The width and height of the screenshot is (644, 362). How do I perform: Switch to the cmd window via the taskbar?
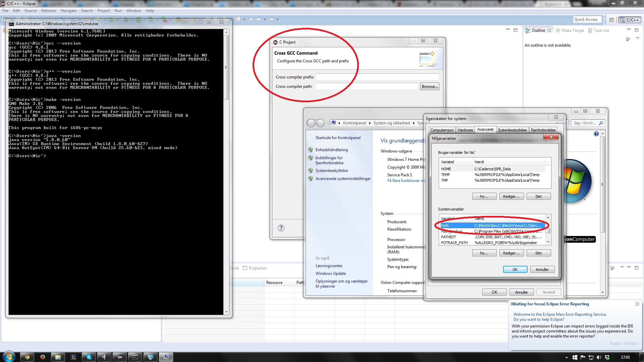point(135,357)
